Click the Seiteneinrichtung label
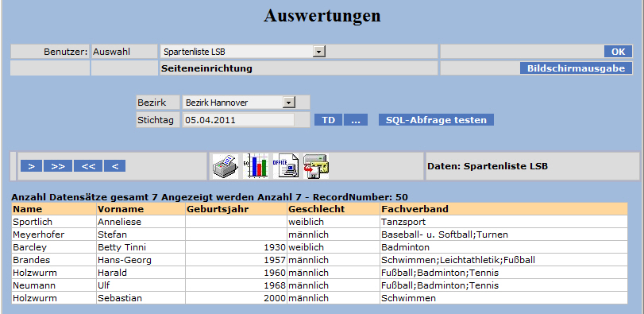644x314 pixels. coord(206,68)
